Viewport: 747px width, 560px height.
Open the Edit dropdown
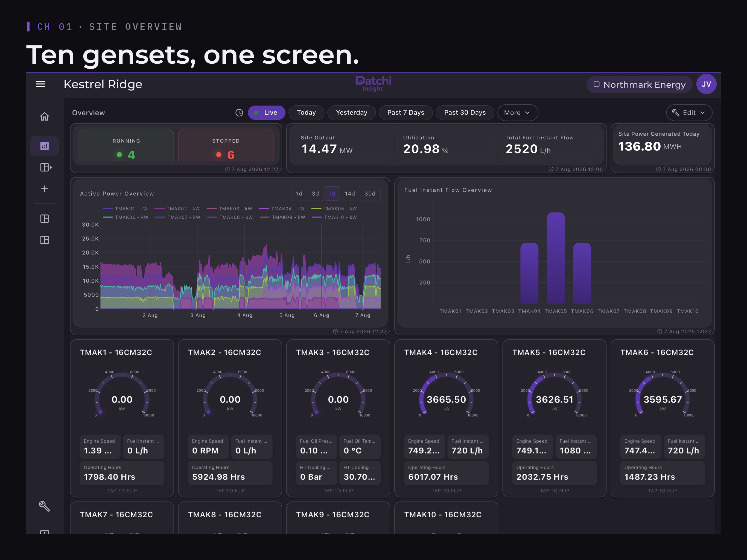click(x=689, y=112)
